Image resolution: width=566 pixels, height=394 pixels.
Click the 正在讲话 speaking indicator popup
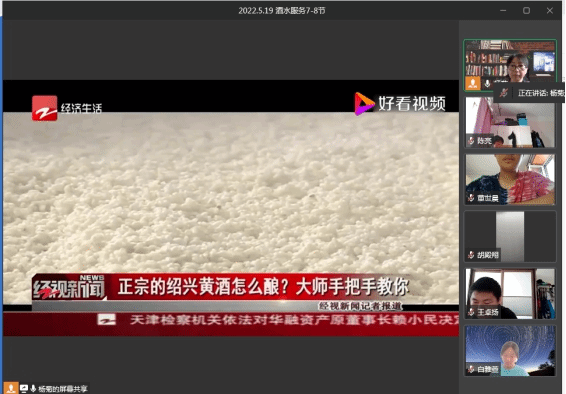point(529,93)
